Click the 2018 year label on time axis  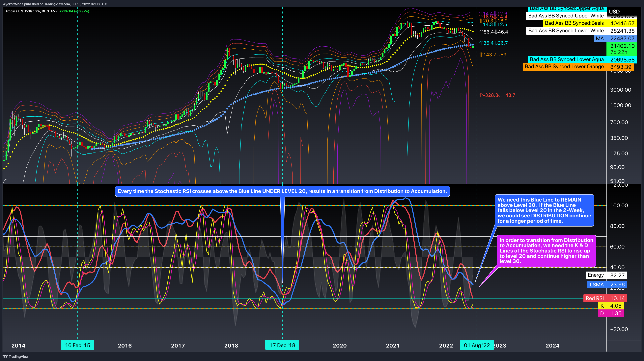231,346
